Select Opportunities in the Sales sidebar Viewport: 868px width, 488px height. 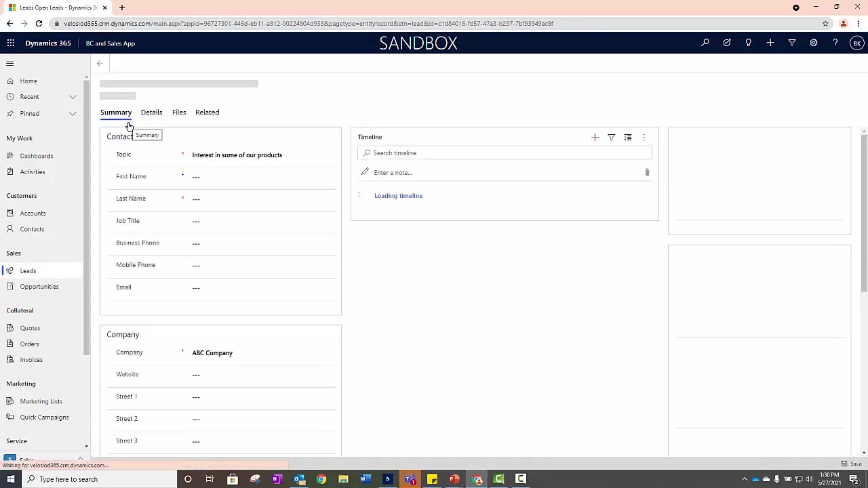click(39, 286)
